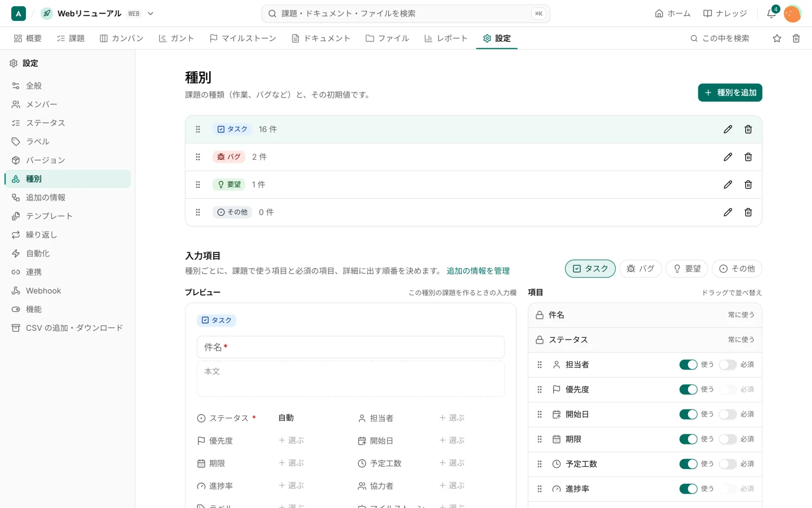Toggle 使う switch for 優先度
Viewport: 812px width, 508px height.
pyautogui.click(x=688, y=390)
